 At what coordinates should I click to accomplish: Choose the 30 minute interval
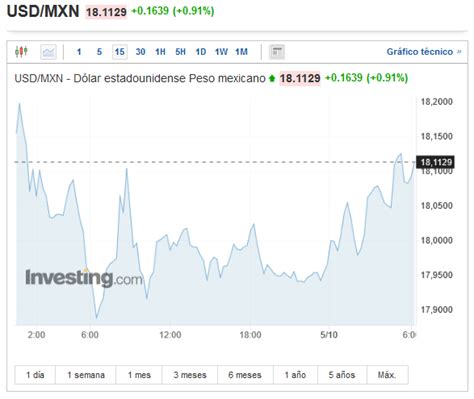140,52
